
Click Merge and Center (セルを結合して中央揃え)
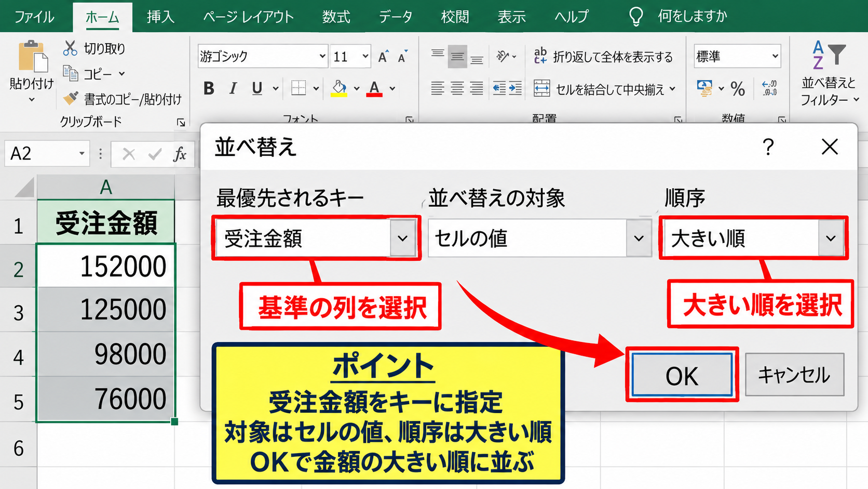coord(605,89)
